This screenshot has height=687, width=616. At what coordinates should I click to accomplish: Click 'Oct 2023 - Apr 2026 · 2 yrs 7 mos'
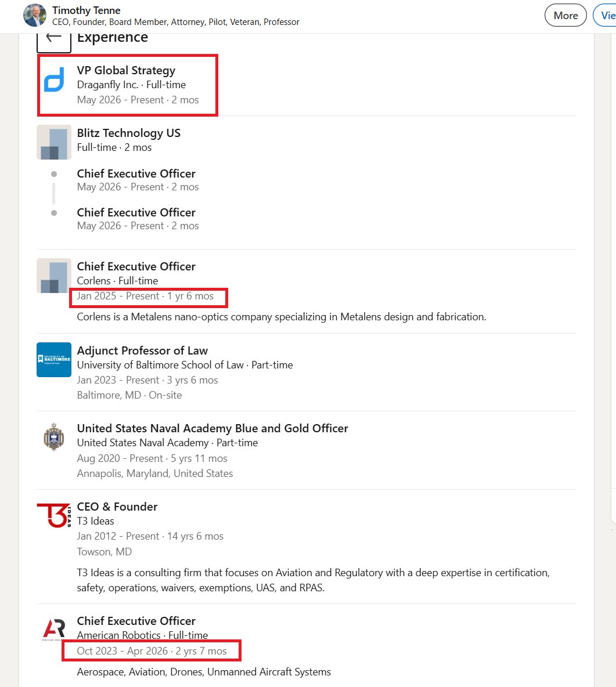click(x=152, y=651)
